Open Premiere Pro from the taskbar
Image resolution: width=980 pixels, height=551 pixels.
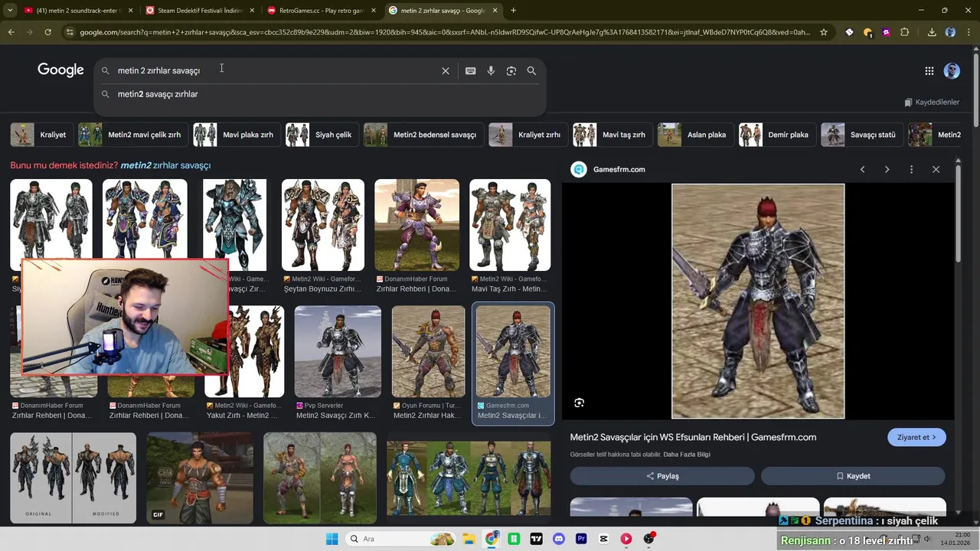pos(581,539)
